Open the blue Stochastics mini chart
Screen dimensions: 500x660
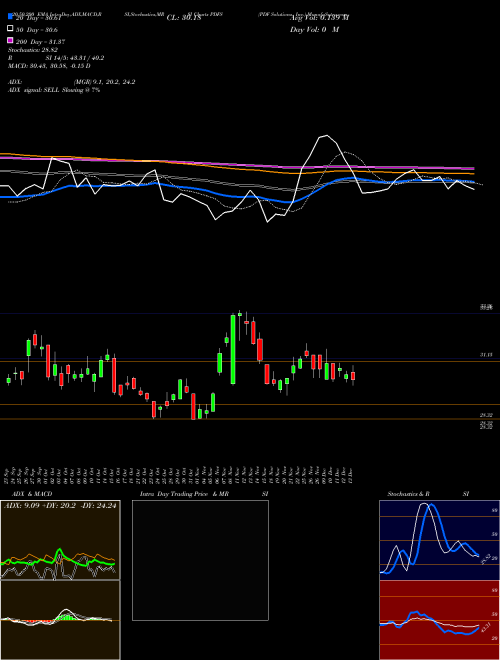click(x=439, y=540)
